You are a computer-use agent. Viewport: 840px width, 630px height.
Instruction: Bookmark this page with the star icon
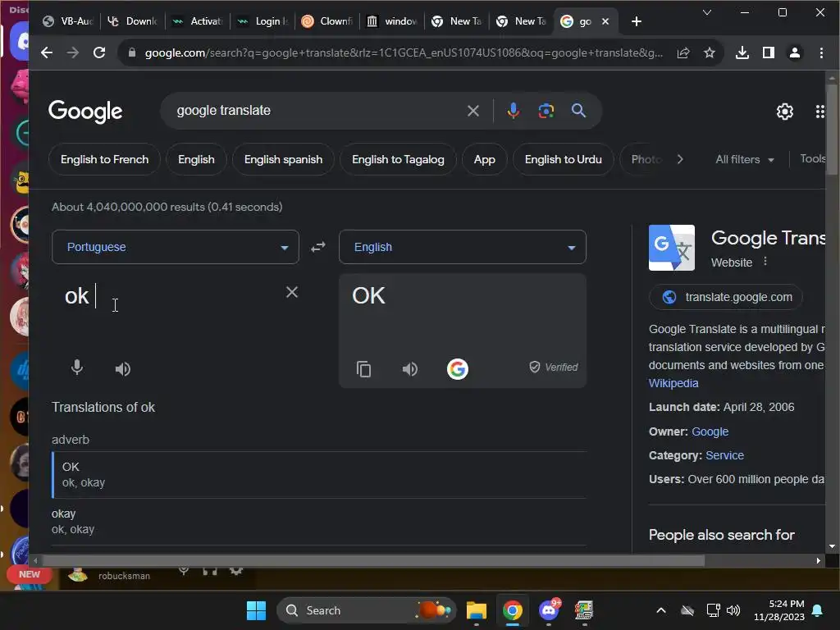pos(710,52)
